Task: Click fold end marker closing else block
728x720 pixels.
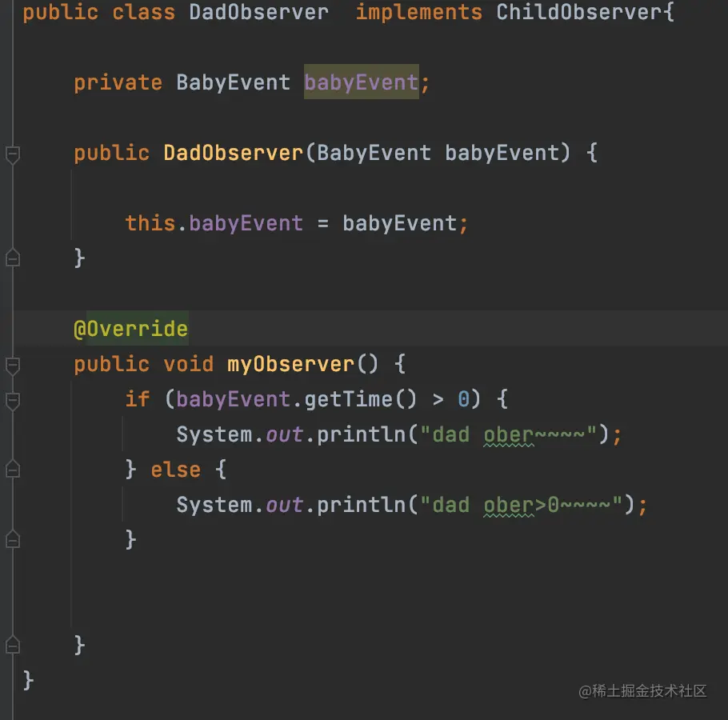Action: click(x=13, y=539)
